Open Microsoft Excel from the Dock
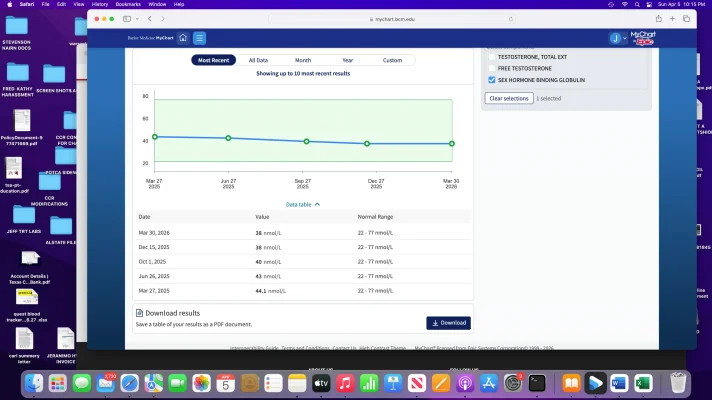Screen dimensions: 712x400 (x=643, y=383)
